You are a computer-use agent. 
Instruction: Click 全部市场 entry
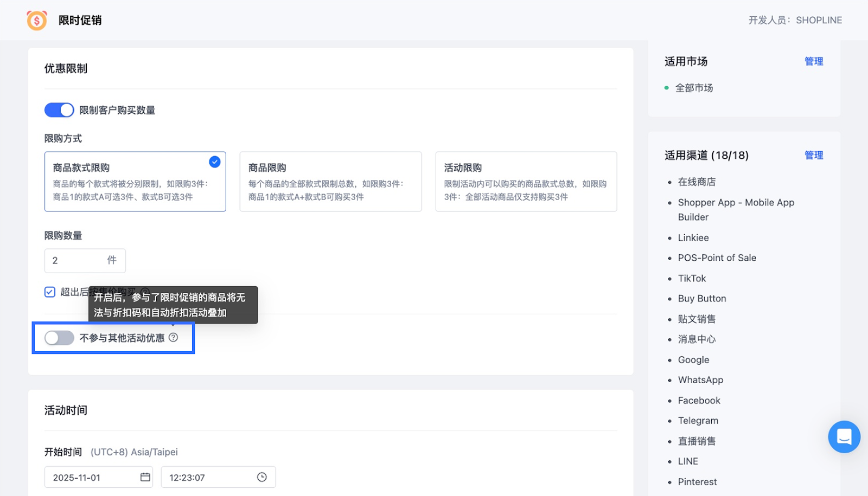click(x=694, y=88)
